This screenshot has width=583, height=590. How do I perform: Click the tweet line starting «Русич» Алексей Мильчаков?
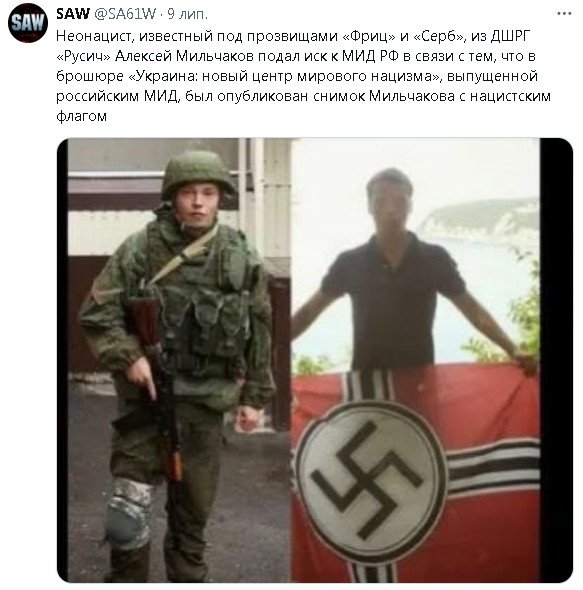pos(296,56)
